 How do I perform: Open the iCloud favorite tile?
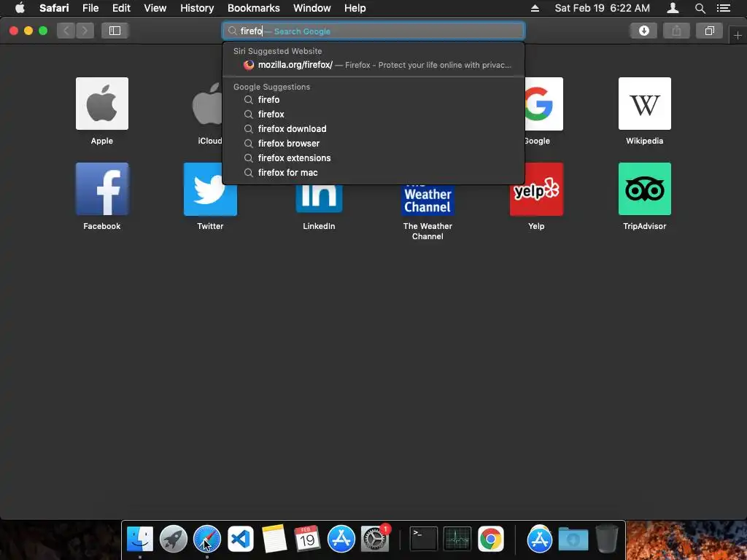(208, 104)
